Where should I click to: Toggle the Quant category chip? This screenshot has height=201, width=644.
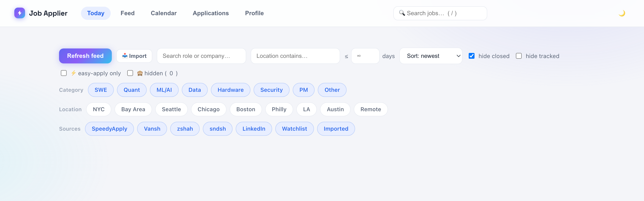pyautogui.click(x=132, y=90)
